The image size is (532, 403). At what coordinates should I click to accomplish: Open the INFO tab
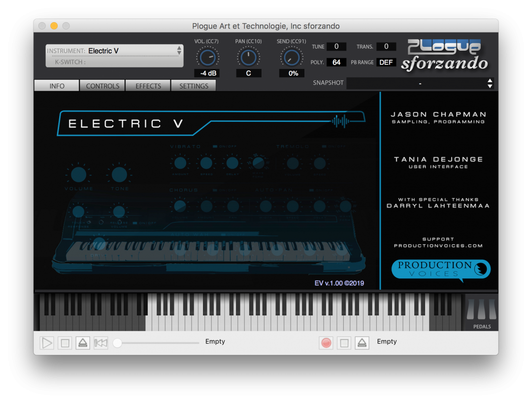57,86
